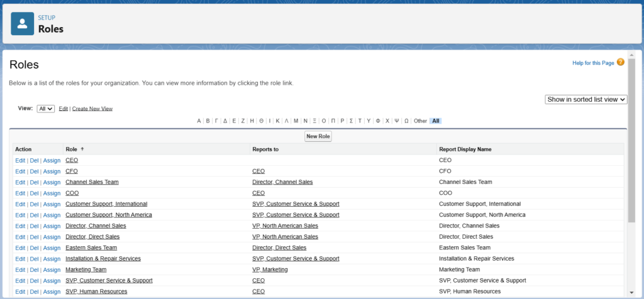Filter roles by letter Κ

[277, 121]
